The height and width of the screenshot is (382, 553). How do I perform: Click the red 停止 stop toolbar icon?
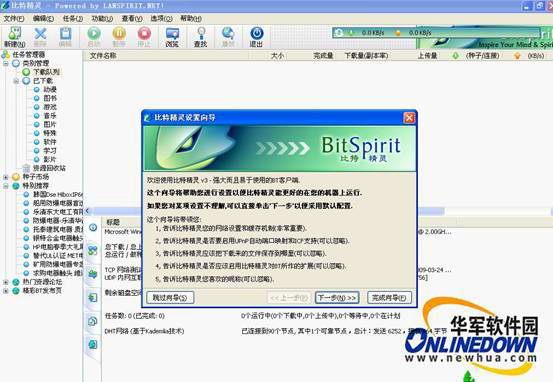click(144, 34)
